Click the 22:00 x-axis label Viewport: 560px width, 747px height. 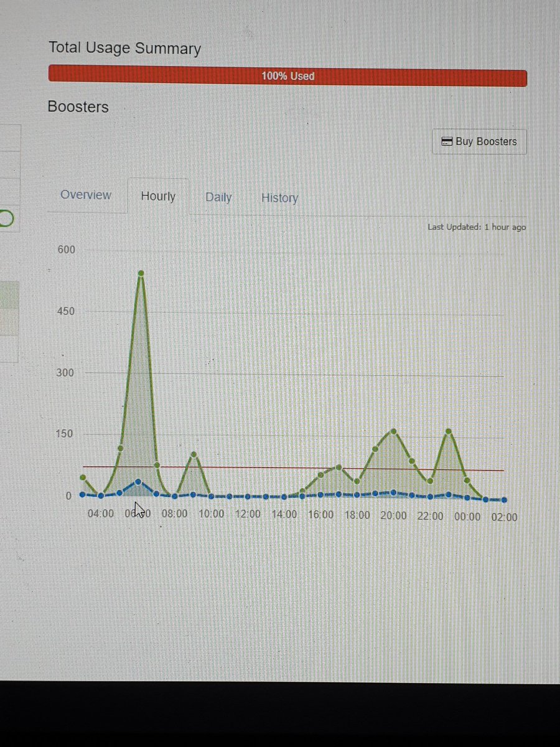point(431,517)
